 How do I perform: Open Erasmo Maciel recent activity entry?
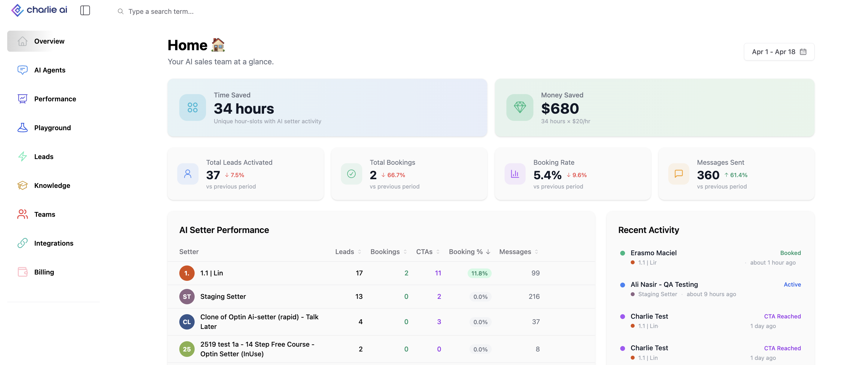(710, 257)
